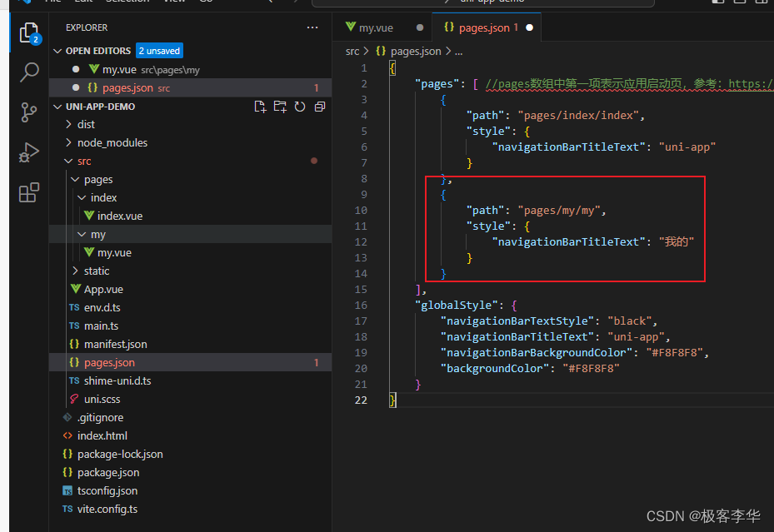Open explorer more actions menu
The height and width of the screenshot is (532, 774).
[x=312, y=27]
